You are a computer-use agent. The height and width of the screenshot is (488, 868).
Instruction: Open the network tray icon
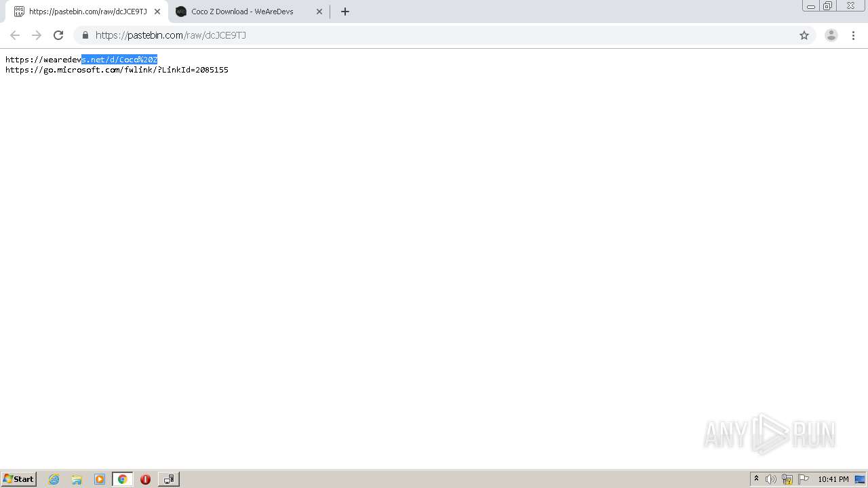tap(787, 479)
